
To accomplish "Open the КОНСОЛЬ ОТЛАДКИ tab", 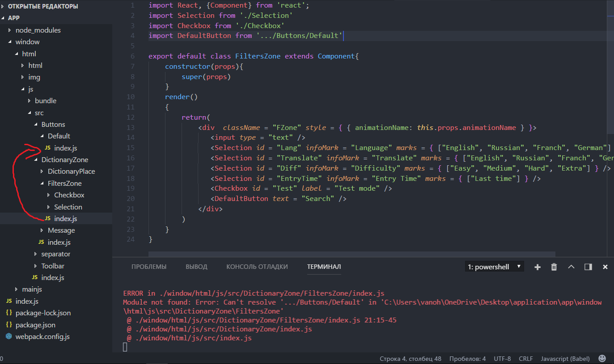I will [x=257, y=267].
